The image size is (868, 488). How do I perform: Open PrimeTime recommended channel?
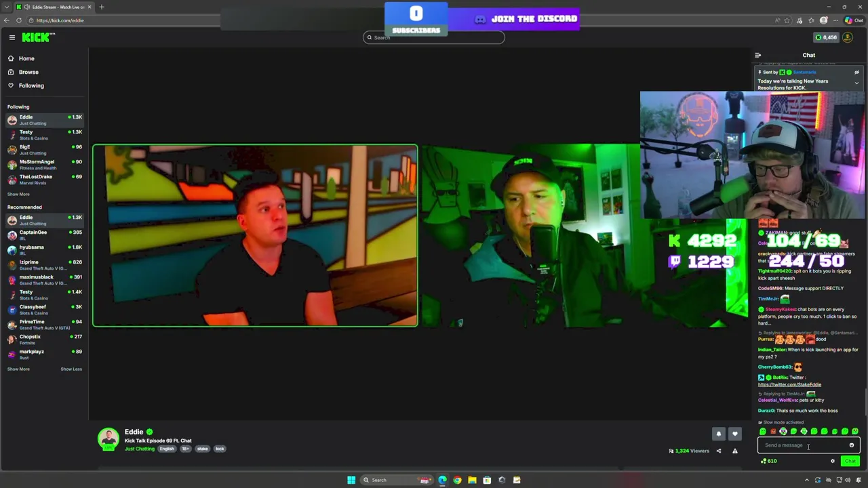pos(44,325)
